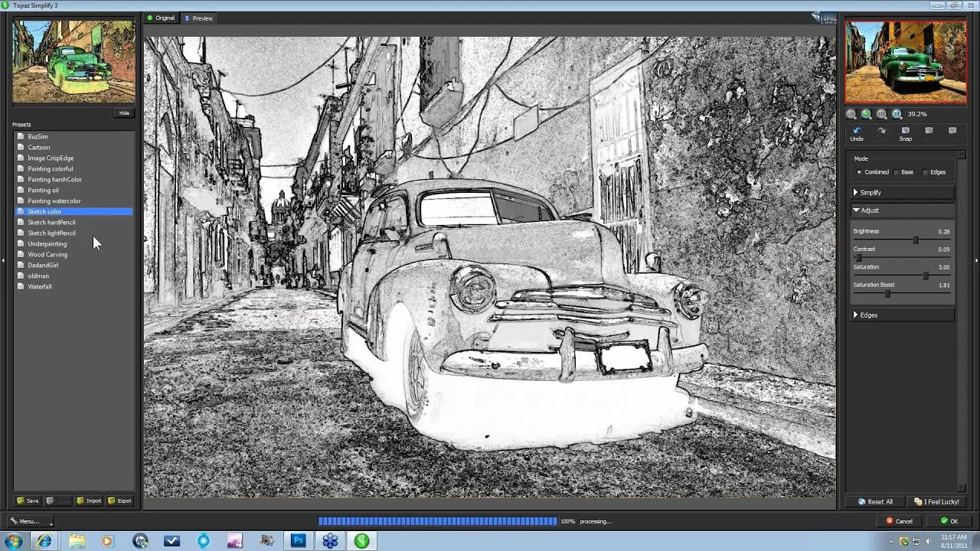Select the BuzSim preset
Viewport: 980px width, 551px height.
pyautogui.click(x=73, y=136)
